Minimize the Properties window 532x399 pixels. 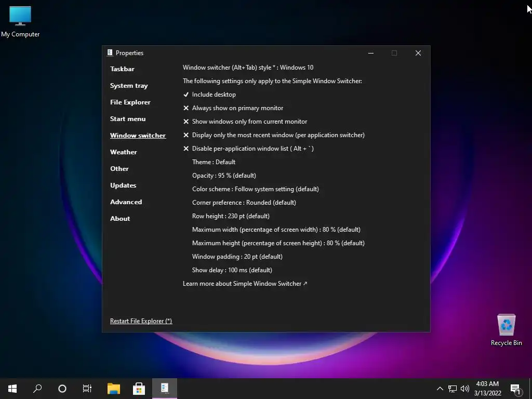tap(371, 53)
